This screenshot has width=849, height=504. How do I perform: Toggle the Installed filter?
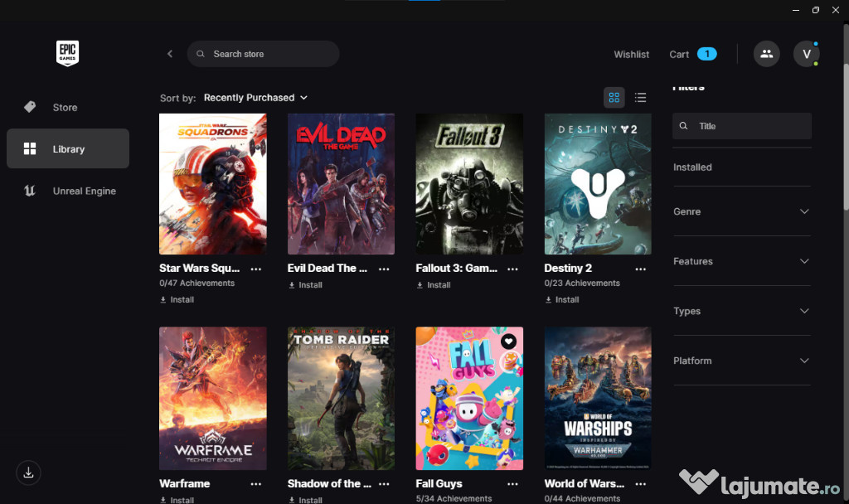(692, 167)
